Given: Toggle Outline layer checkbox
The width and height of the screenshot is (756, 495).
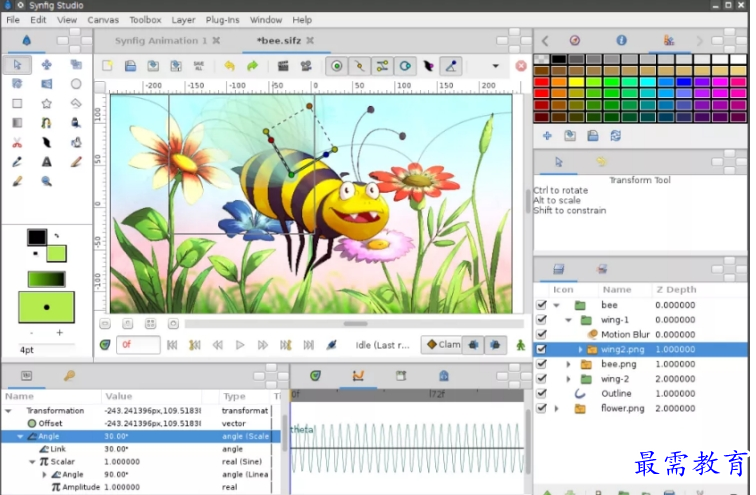Looking at the screenshot, I should [x=541, y=393].
